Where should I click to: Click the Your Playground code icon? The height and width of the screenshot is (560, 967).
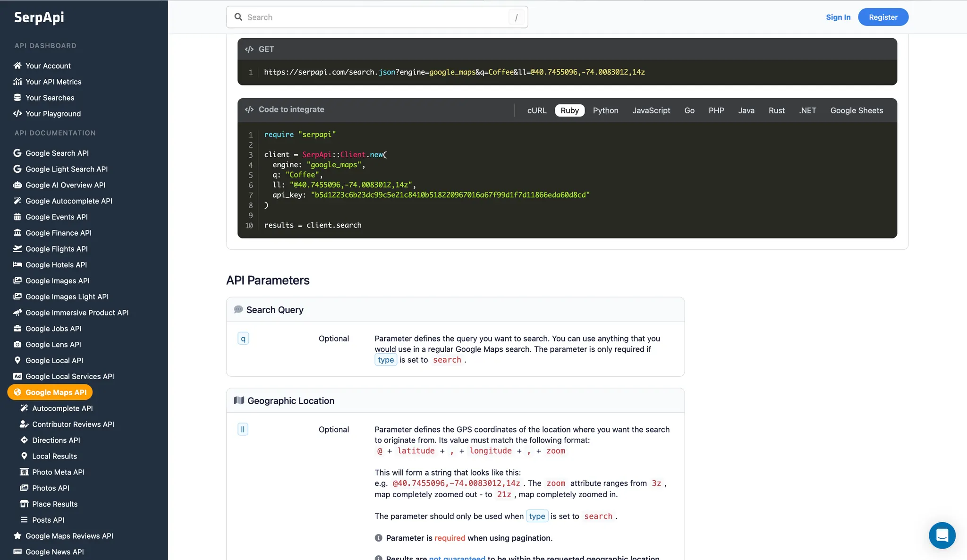click(x=17, y=114)
